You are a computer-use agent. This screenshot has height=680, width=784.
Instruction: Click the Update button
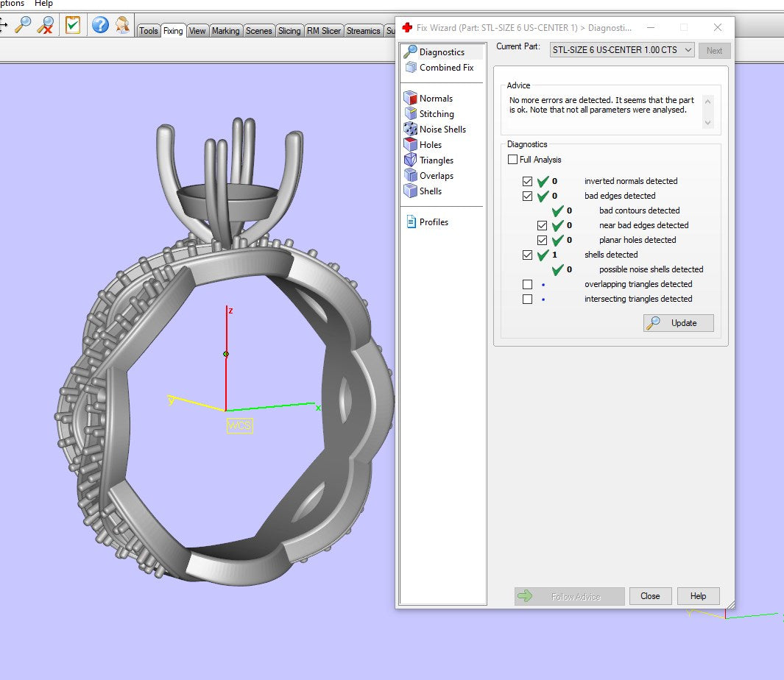pos(678,323)
